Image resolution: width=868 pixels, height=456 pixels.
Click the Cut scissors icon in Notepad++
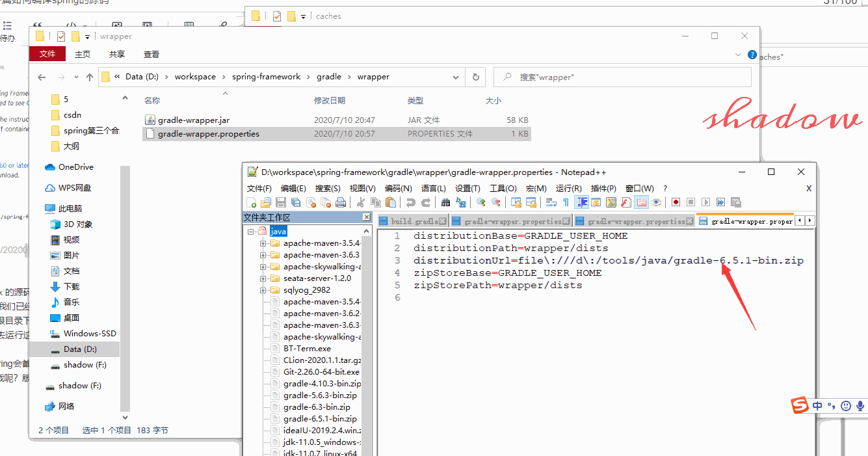[361, 202]
